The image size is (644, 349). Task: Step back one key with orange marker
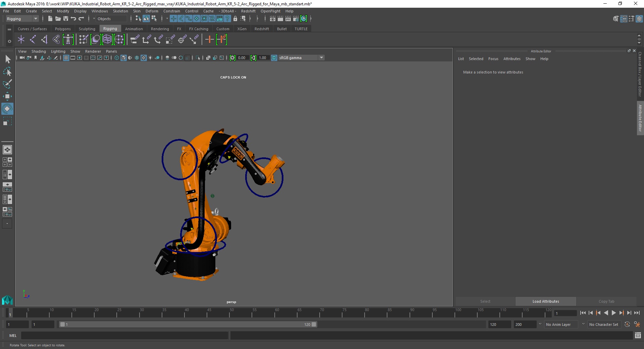pos(598,313)
